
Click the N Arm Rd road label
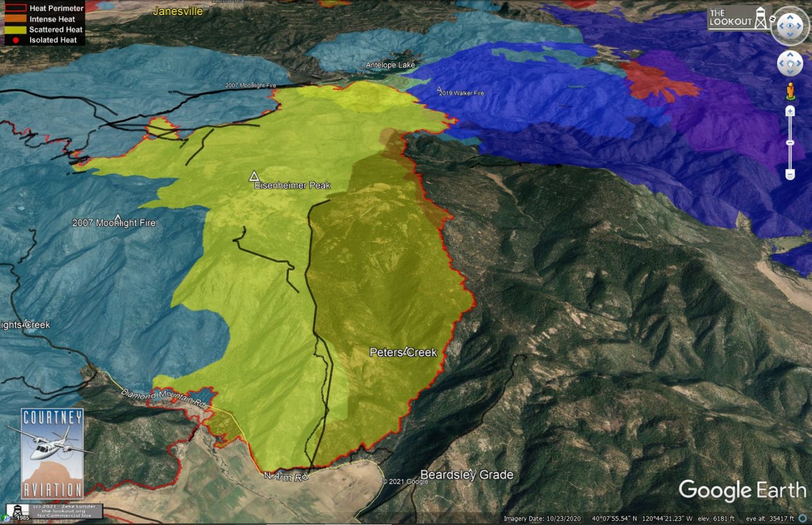286,476
